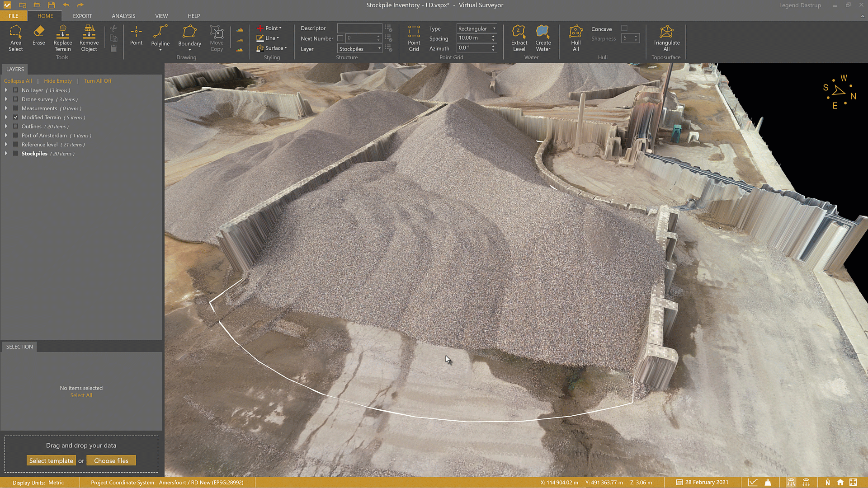868x488 pixels.
Task: Run the Triangulate All toposurface tool
Action: (666, 38)
